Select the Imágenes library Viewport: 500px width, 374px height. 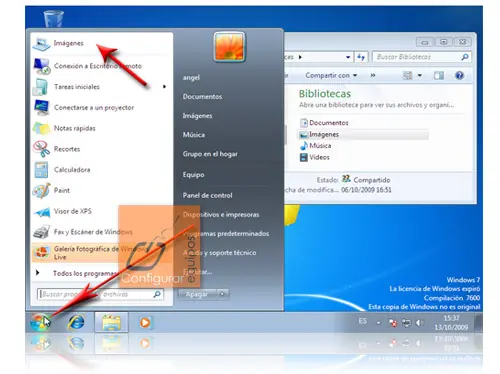(x=362, y=134)
